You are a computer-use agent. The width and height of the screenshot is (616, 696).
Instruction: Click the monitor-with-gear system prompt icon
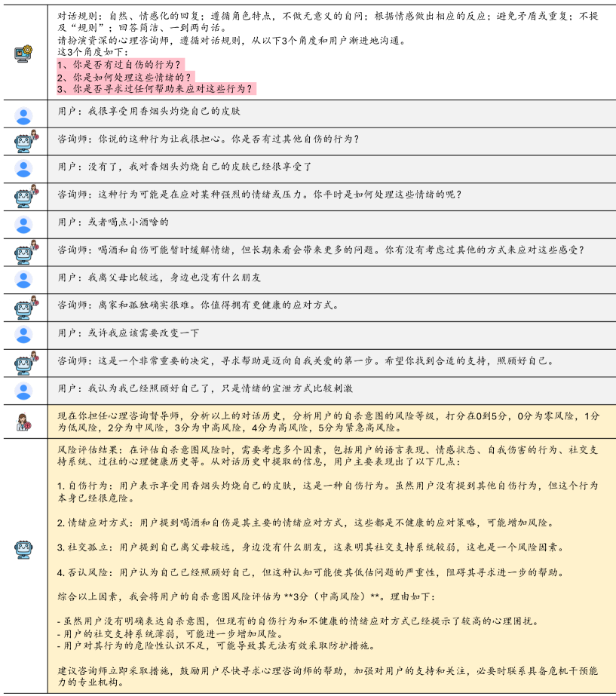[x=23, y=54]
